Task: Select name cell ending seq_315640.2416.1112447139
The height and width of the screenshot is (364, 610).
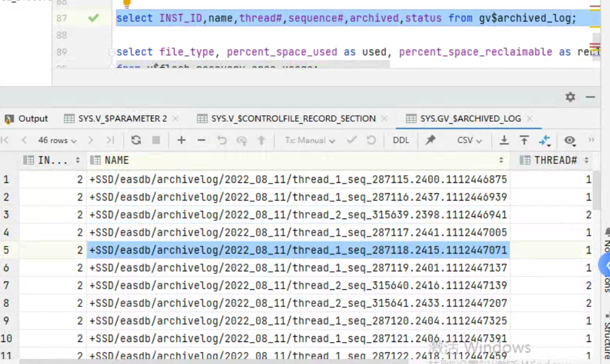Action: (298, 286)
